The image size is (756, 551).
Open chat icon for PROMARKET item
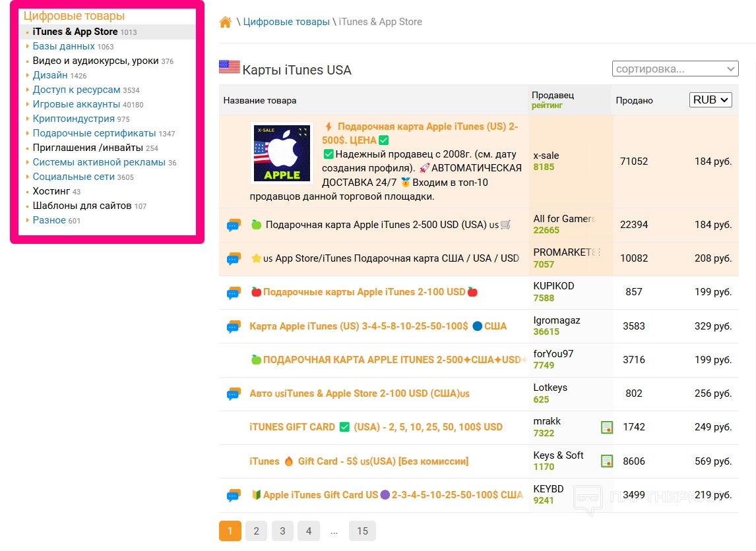(234, 258)
